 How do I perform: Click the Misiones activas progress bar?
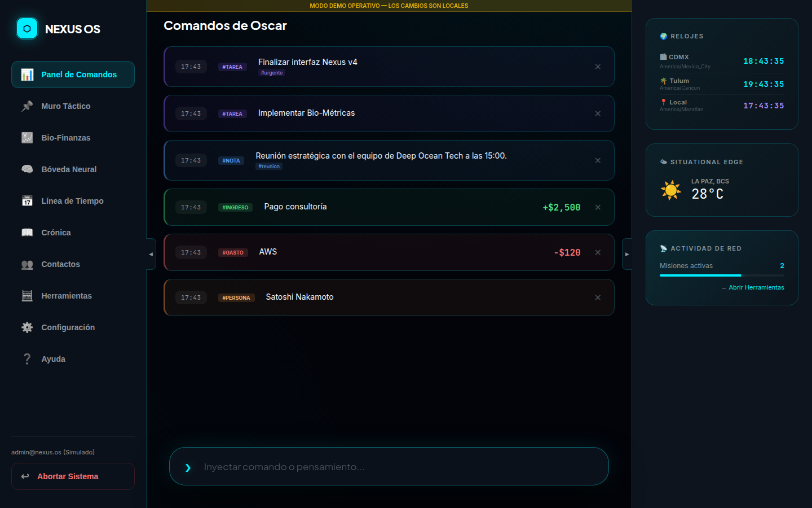tap(722, 275)
